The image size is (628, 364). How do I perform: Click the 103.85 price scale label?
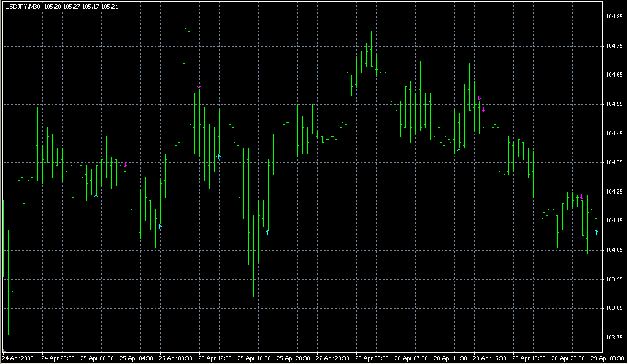point(615,308)
